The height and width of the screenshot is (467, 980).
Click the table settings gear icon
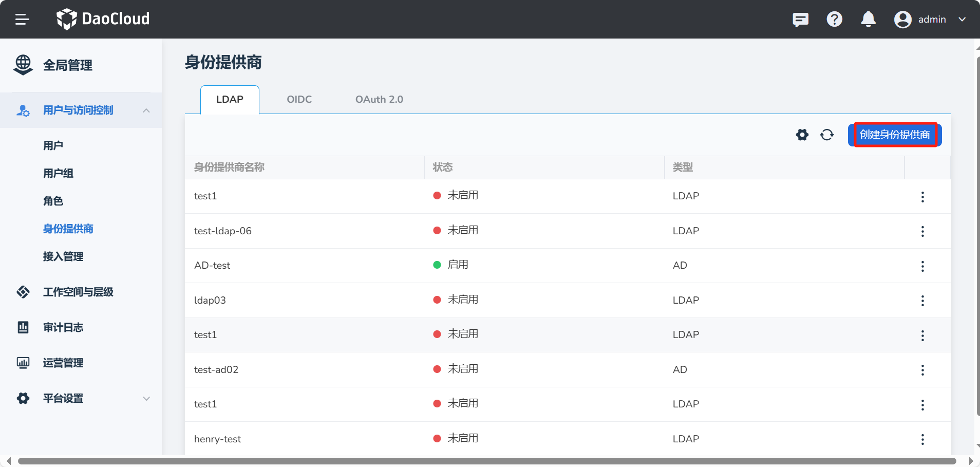pyautogui.click(x=802, y=135)
